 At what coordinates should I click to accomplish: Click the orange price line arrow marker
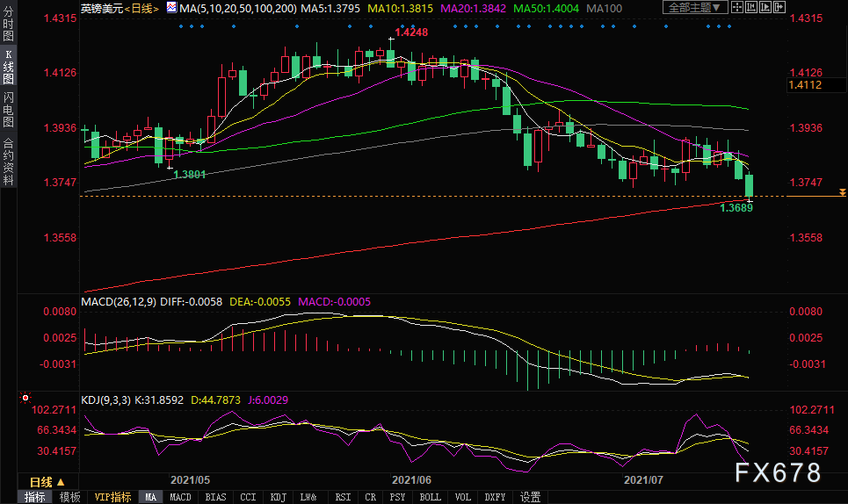pyautogui.click(x=842, y=192)
